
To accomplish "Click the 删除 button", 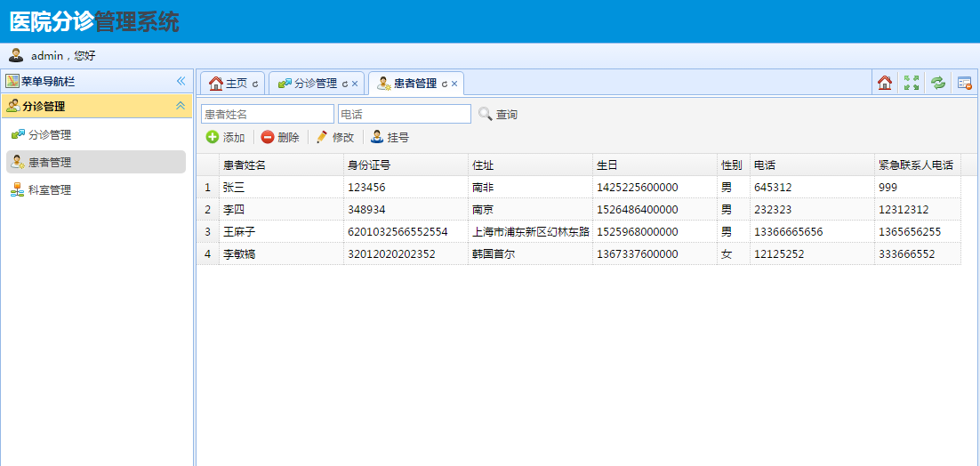I will (281, 138).
